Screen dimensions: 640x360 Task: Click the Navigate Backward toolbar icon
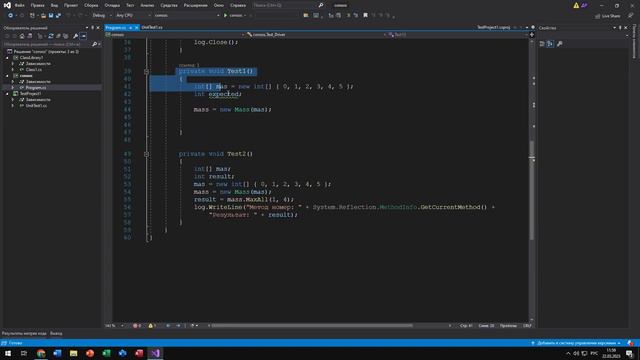tap(10, 16)
